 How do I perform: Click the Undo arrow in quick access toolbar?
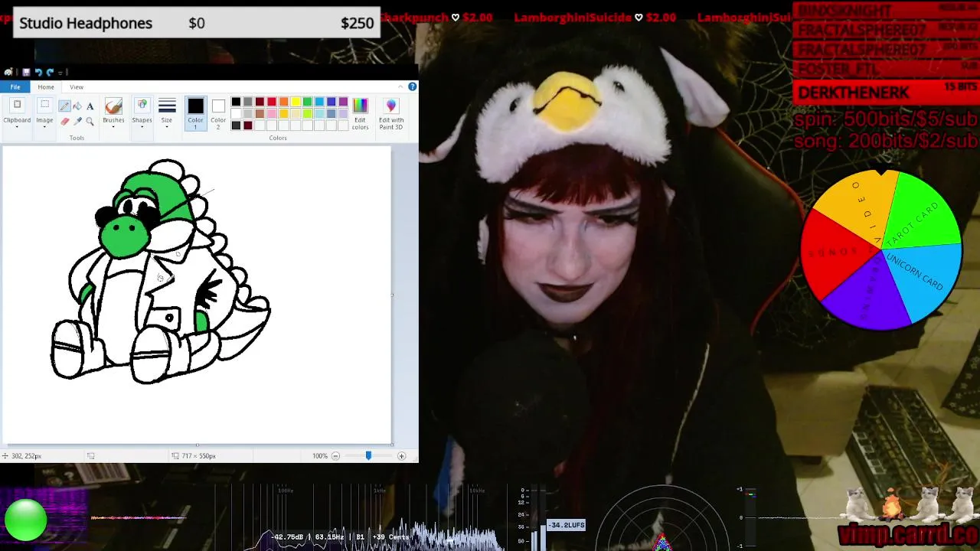38,73
